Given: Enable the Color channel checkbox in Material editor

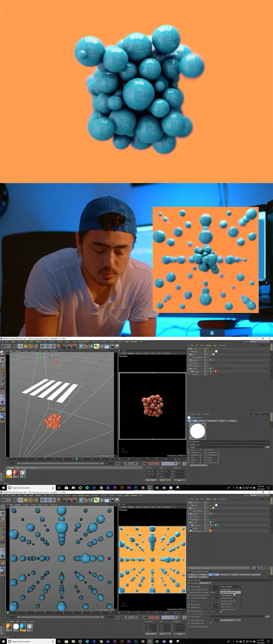Looking at the screenshot, I should (x=201, y=450).
